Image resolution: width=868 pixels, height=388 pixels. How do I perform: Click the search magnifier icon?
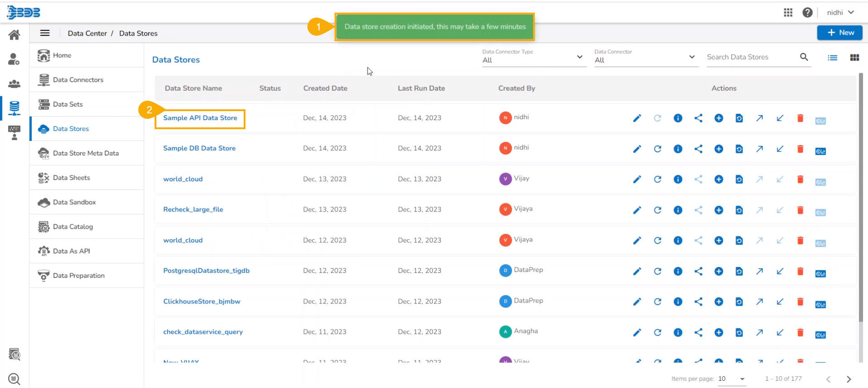[804, 57]
